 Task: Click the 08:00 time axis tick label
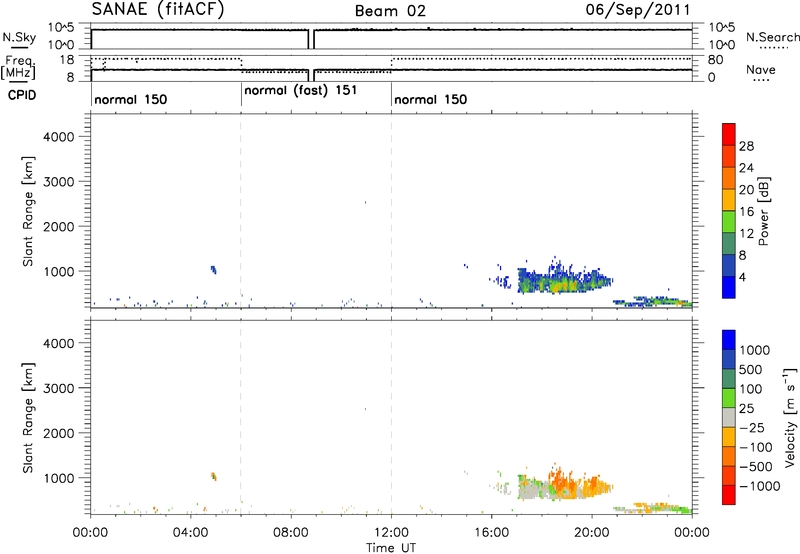291,533
